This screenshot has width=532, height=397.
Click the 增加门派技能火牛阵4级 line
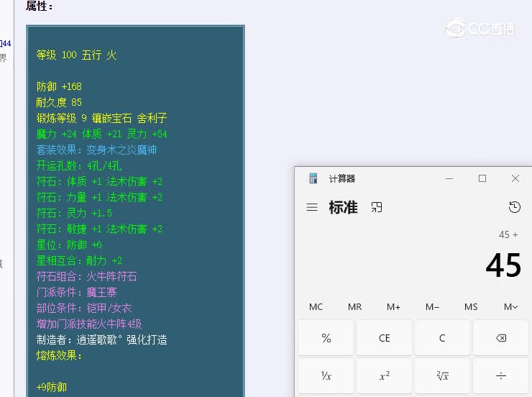(x=89, y=324)
